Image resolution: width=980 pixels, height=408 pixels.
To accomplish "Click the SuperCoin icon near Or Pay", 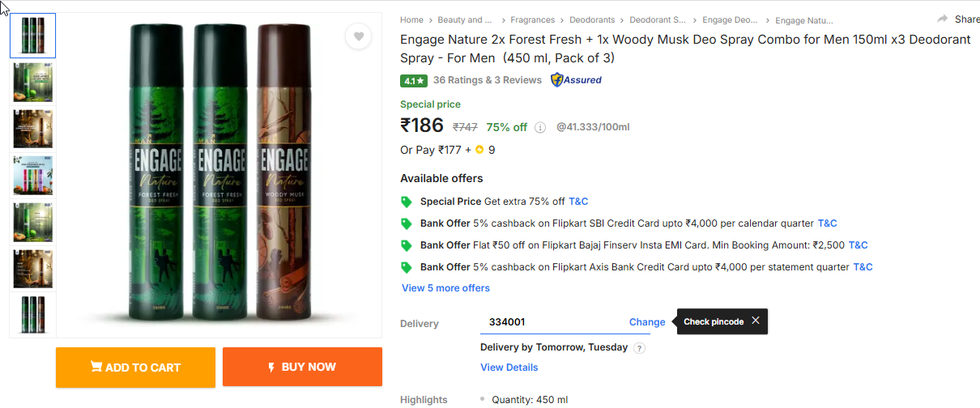I will [x=479, y=150].
